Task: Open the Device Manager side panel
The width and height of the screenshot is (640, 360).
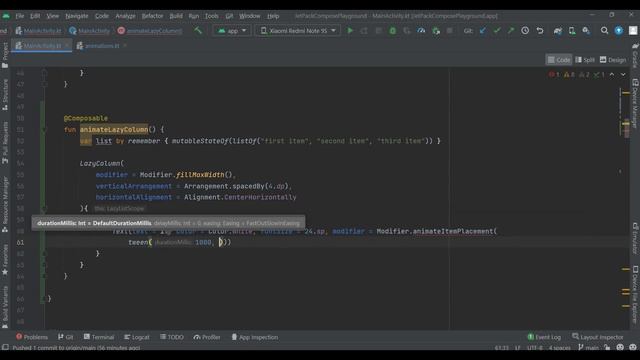Action: [635, 103]
